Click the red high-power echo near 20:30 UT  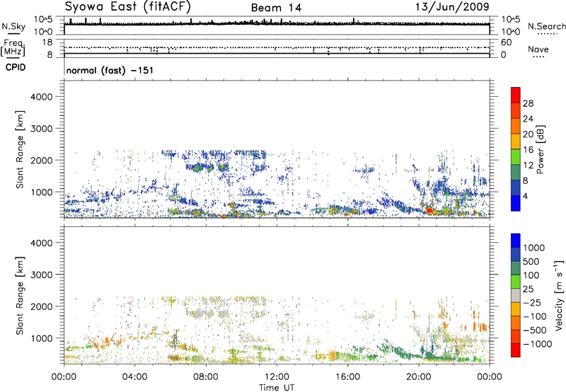coord(429,210)
